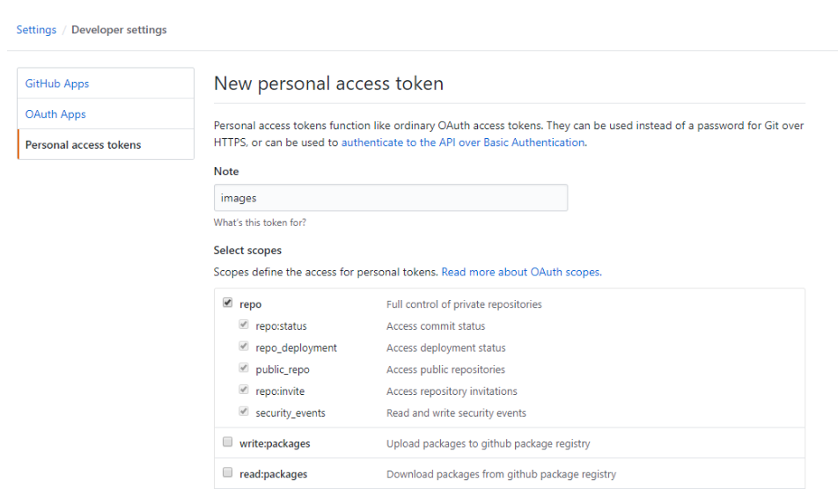
Task: Toggle the security_events checkbox
Action: 244,413
